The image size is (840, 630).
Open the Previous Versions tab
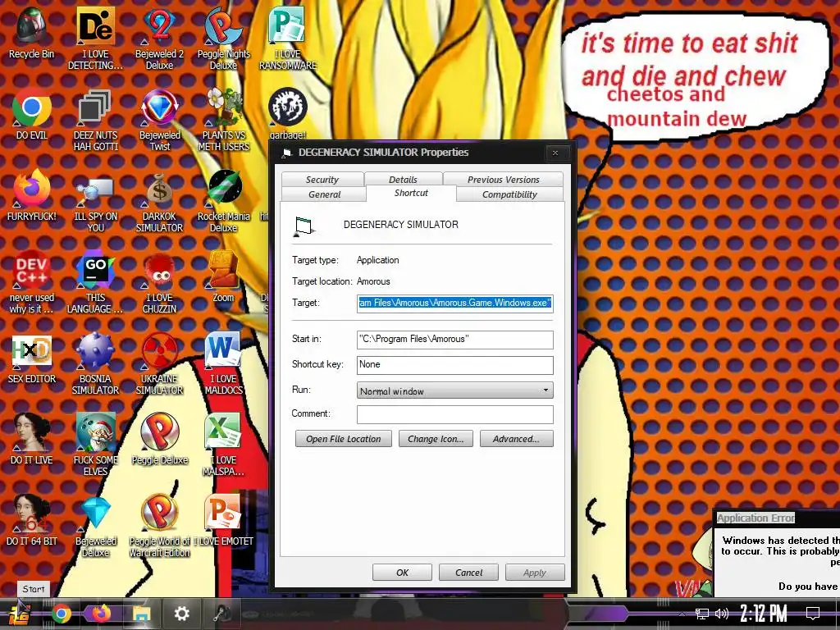[x=503, y=180]
